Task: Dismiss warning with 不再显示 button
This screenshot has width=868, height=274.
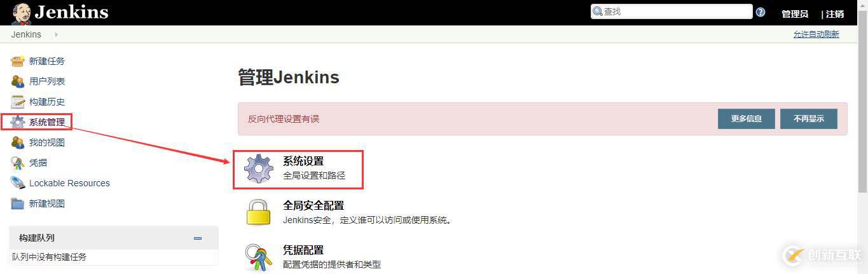Action: point(809,119)
